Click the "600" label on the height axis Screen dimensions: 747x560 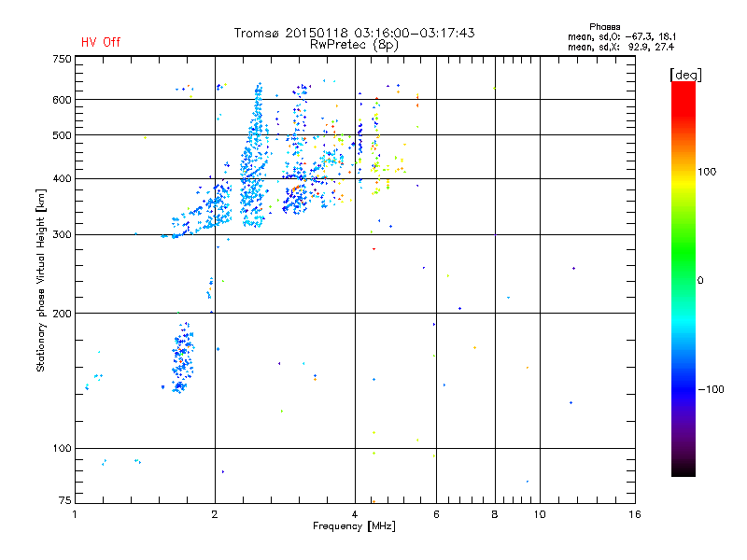tap(63, 100)
